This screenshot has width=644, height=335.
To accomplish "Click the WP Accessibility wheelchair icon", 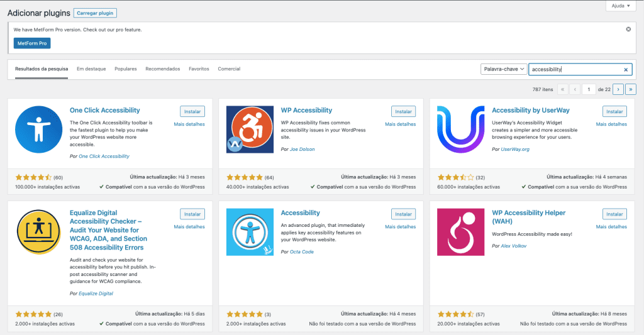I will (x=250, y=129).
